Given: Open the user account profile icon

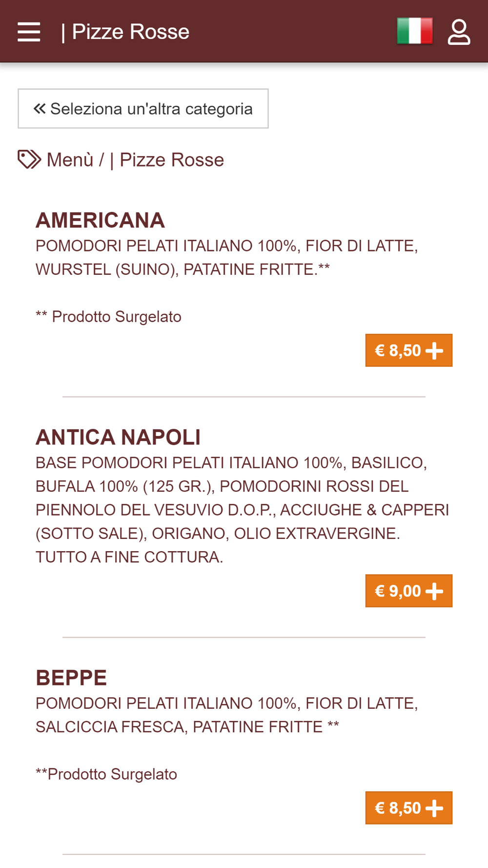Looking at the screenshot, I should point(459,32).
